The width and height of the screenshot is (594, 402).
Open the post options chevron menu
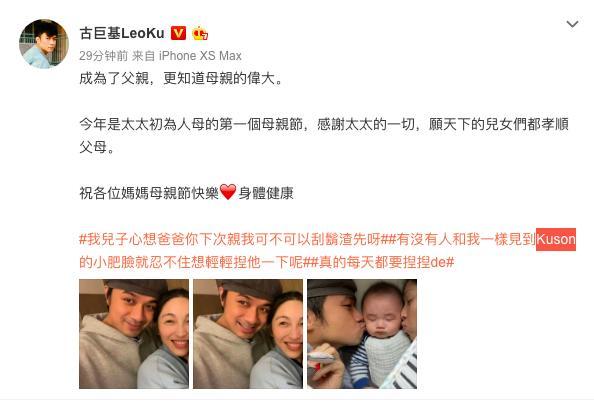pos(572,24)
